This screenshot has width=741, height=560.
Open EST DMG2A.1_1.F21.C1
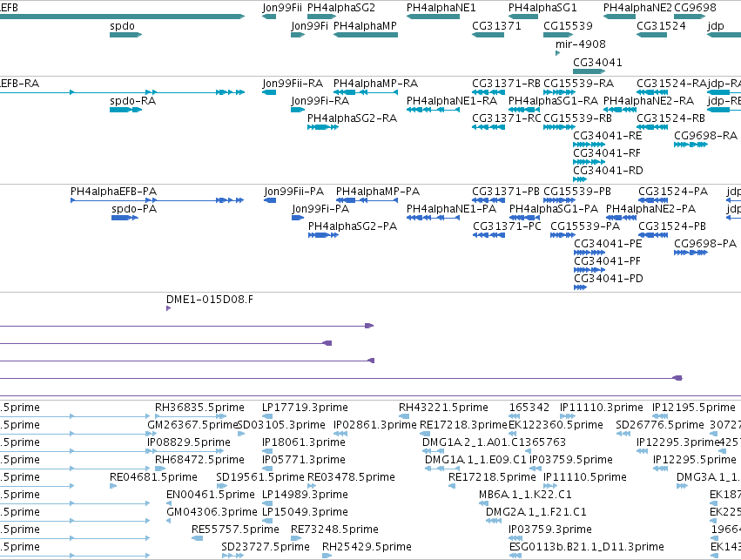point(494,522)
